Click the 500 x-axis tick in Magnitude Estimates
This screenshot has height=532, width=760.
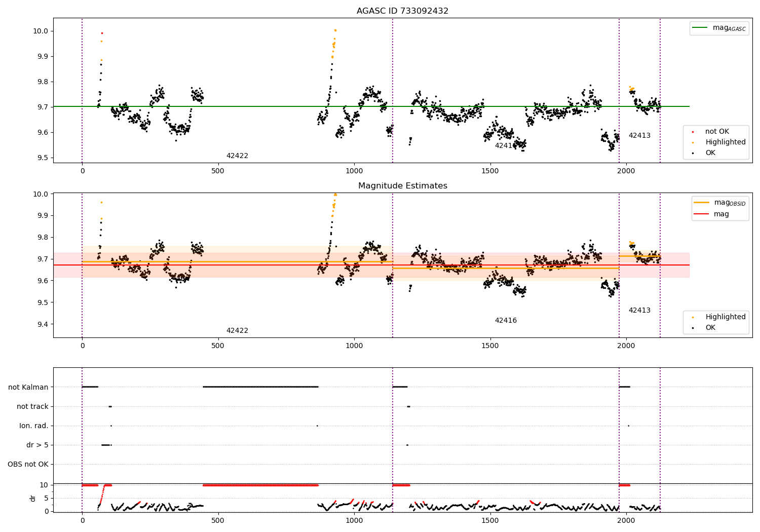218,346
